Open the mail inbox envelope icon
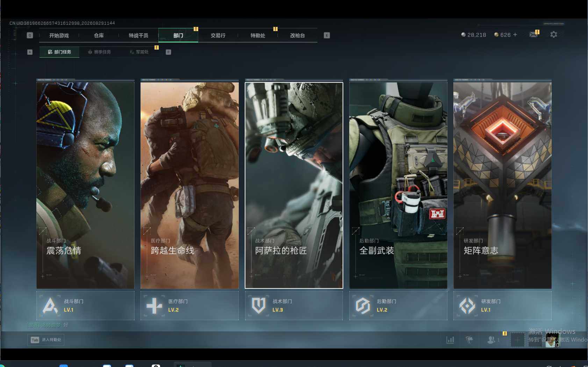Viewport: 588px width, 367px height. (533, 34)
